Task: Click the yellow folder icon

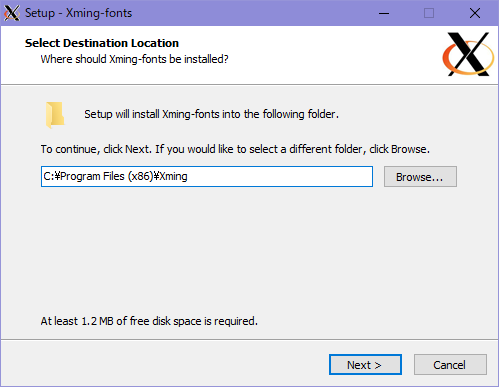Action: tap(55, 115)
